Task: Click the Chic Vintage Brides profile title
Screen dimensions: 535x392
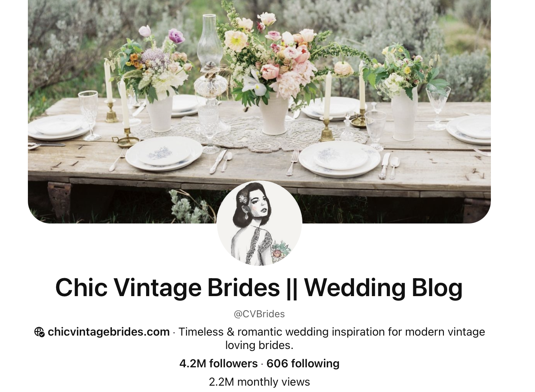Action: click(x=259, y=287)
